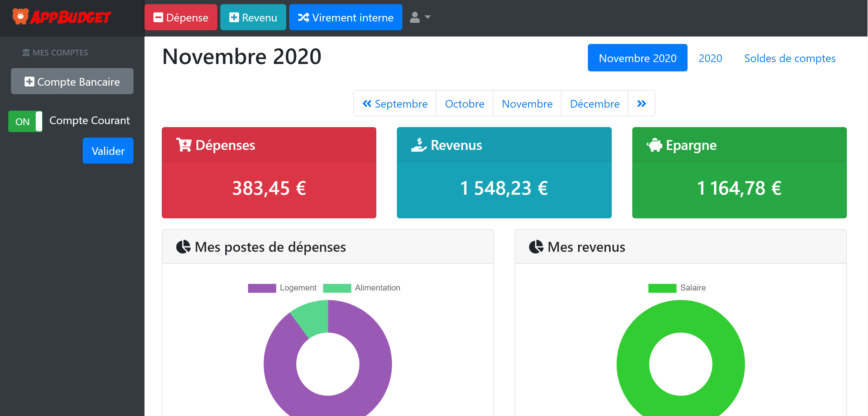This screenshot has height=416, width=868.
Task: Click the piggy bank icon on Epargne card
Action: [x=654, y=144]
